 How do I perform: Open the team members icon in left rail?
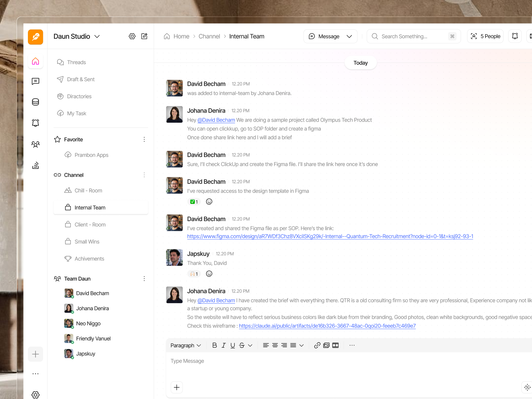tap(36, 144)
